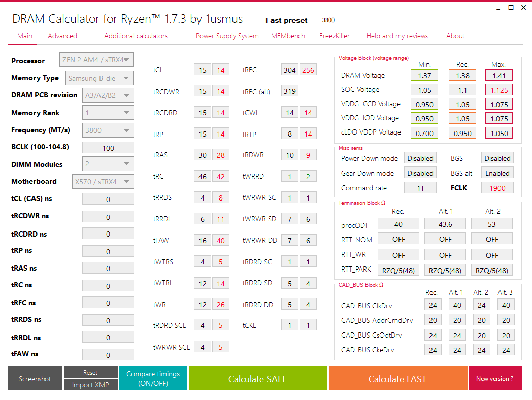The image size is (532, 400).
Task: Click CAD_BUS AddrCmdDrv Rec. value 20
Action: pos(433,320)
